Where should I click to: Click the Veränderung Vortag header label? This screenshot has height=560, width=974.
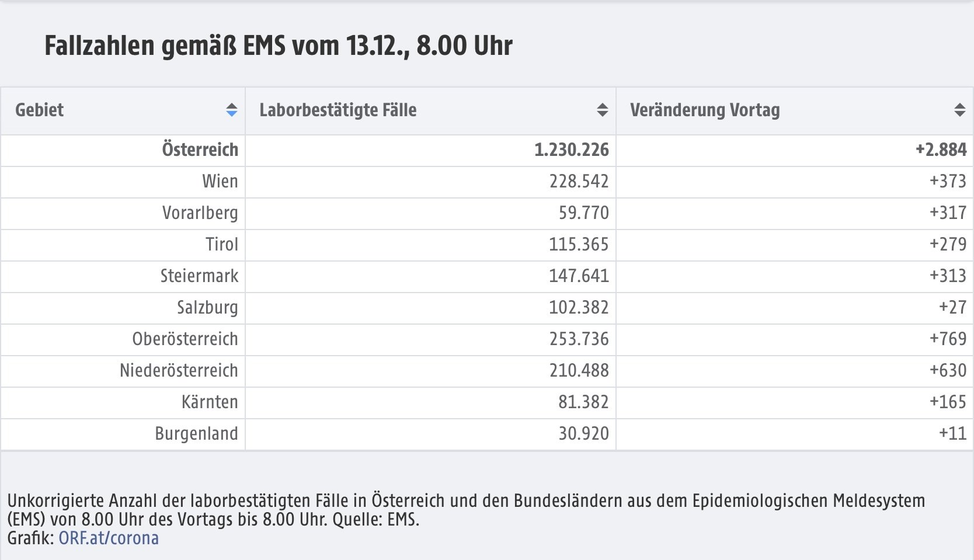pyautogui.click(x=705, y=110)
